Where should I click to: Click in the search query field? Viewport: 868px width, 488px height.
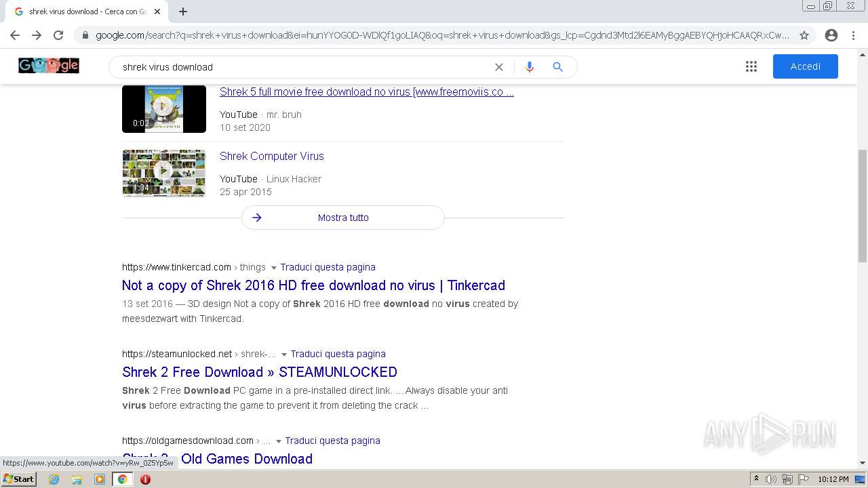tap(304, 67)
